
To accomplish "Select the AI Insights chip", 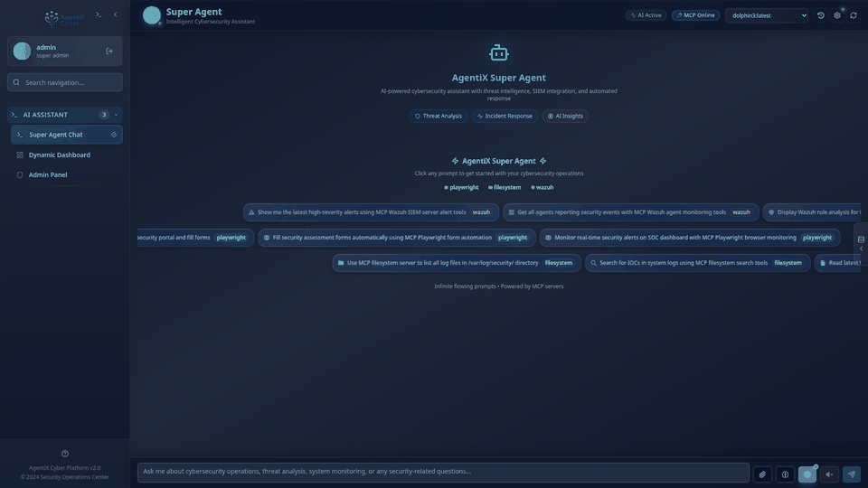I will (x=565, y=117).
